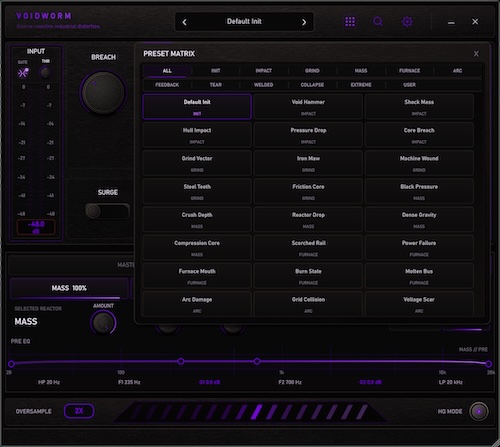
Task: Load the Reactor Drop preset
Action: (308, 219)
